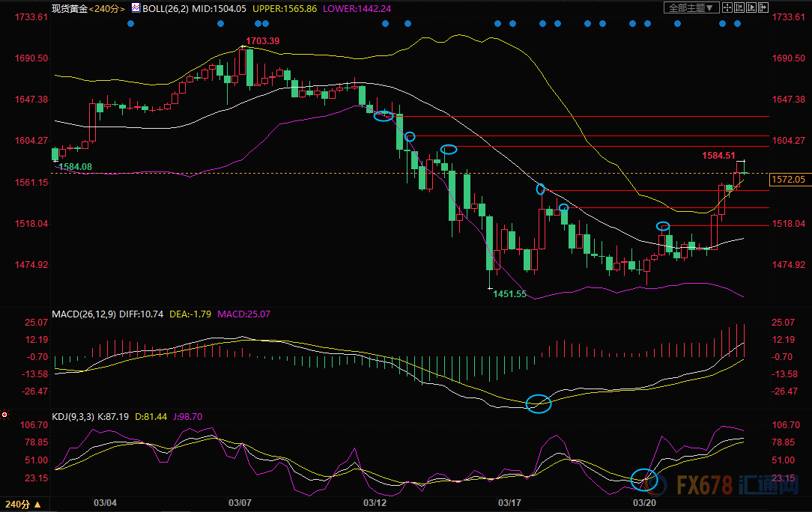This screenshot has height=512, width=812.
Task: Click the panel shift-right arrow icon
Action: click(x=763, y=7)
